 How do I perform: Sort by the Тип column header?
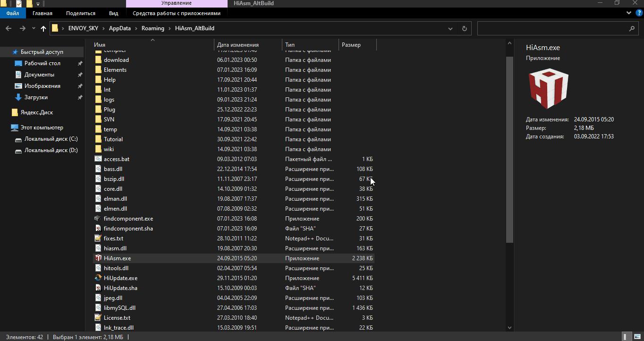311,45
